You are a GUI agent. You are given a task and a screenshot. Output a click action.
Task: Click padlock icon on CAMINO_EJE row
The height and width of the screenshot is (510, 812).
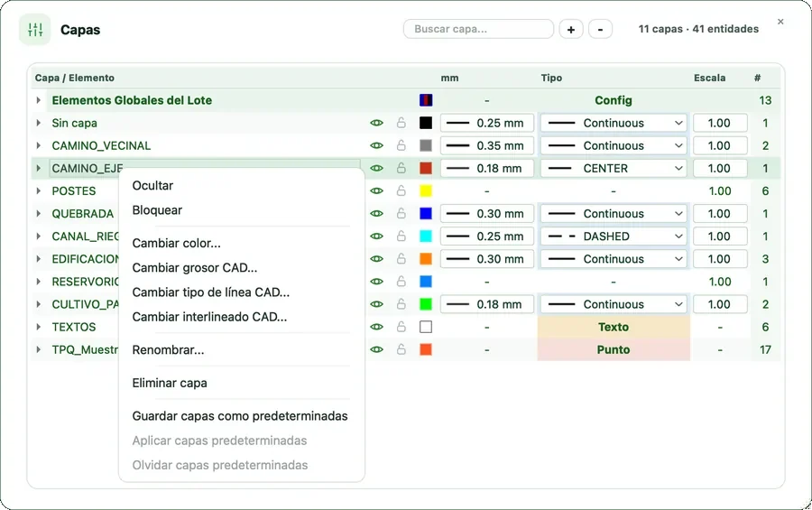click(x=401, y=168)
